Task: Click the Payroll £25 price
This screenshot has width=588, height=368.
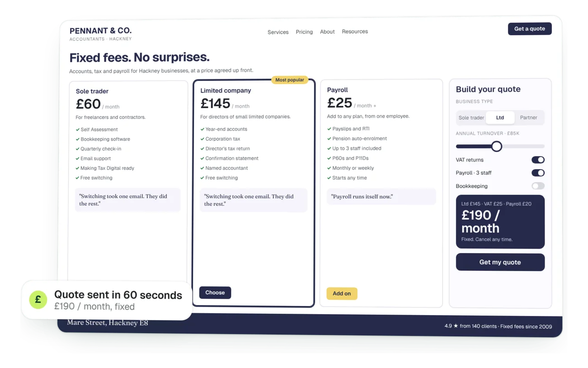Action: [x=340, y=103]
